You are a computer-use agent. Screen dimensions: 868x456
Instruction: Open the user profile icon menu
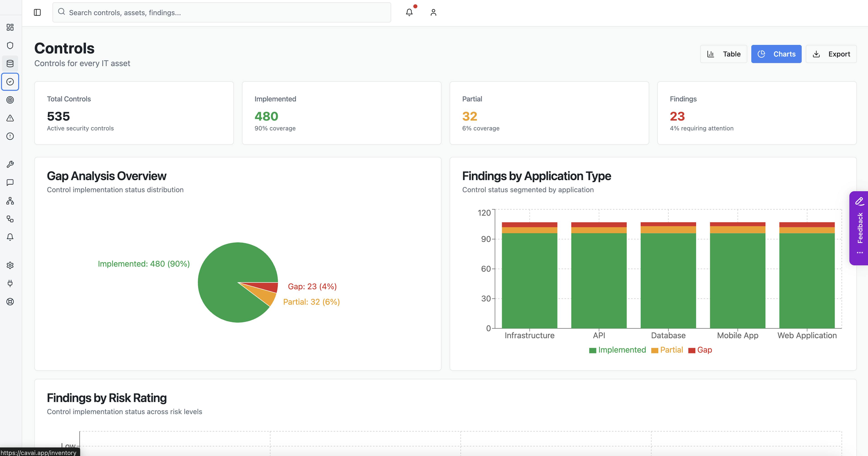(433, 12)
